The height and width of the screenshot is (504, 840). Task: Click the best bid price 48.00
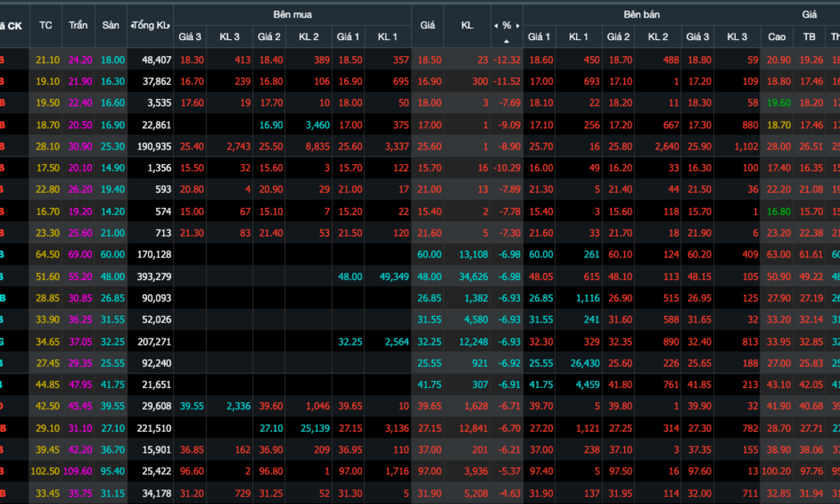350,276
